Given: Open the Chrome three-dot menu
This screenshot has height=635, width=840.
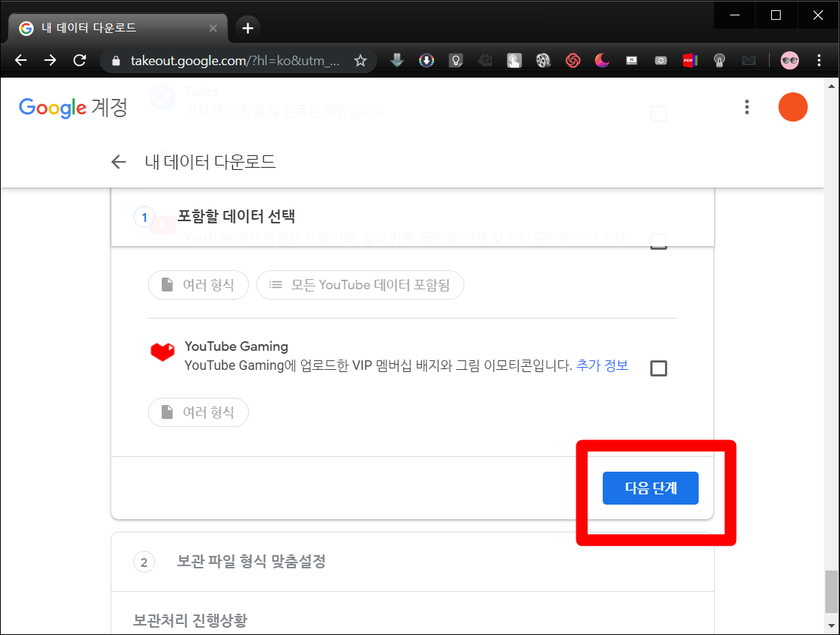Looking at the screenshot, I should pyautogui.click(x=819, y=61).
